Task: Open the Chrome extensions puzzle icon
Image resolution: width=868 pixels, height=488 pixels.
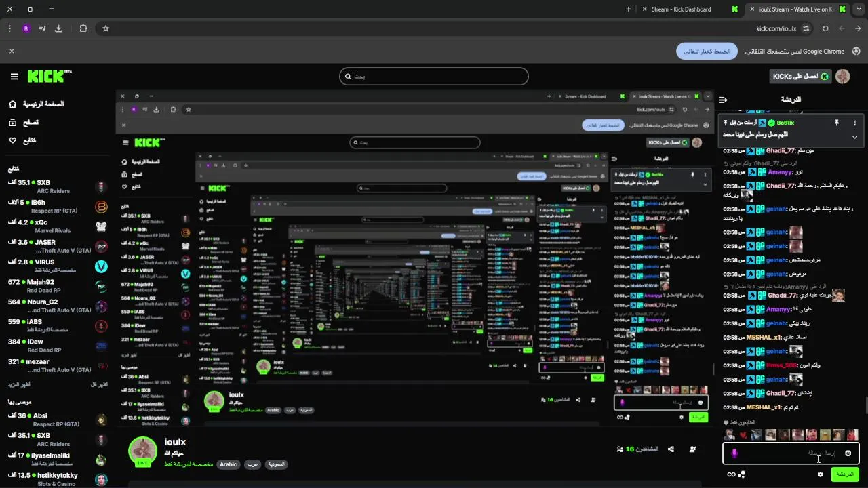Action: [83, 28]
